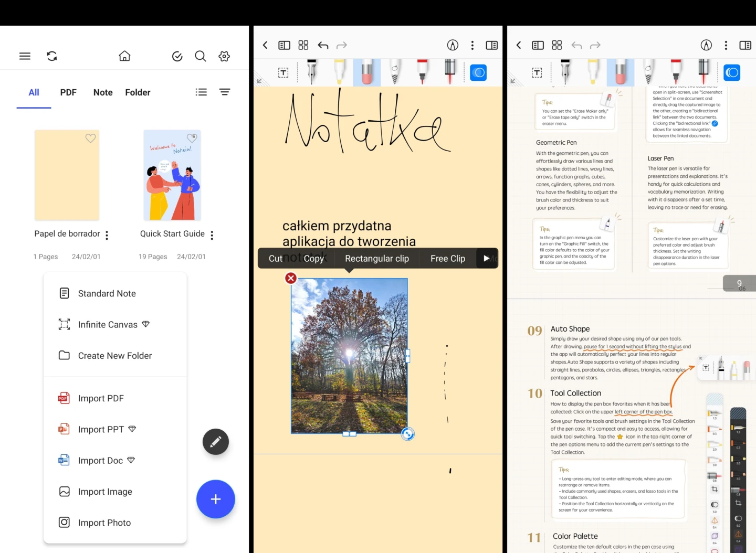Select yellow highlighter in middle note
Screen dimensions: 756x553
(x=339, y=72)
